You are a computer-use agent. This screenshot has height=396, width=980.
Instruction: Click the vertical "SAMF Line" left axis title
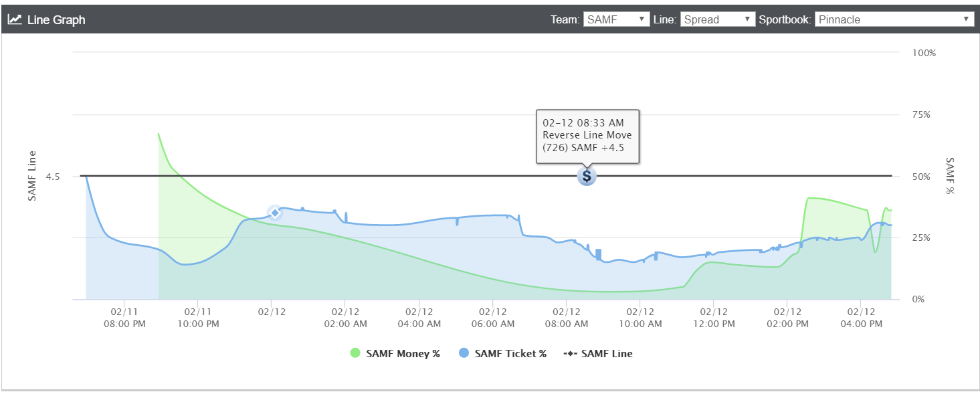[31, 176]
